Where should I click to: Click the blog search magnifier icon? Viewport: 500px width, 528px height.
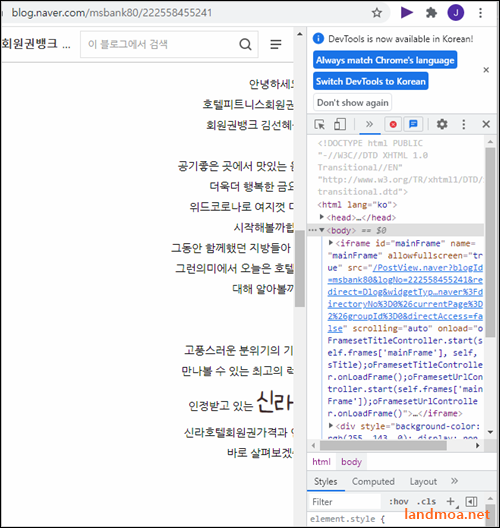point(245,44)
